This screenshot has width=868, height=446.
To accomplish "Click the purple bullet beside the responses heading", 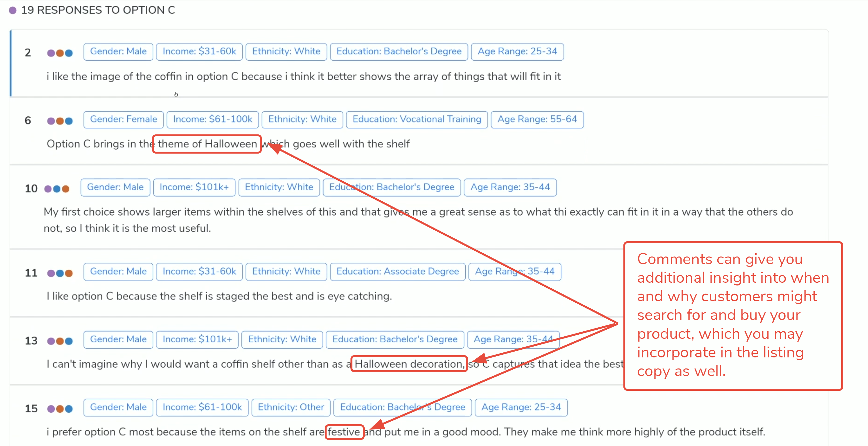I will [13, 10].
